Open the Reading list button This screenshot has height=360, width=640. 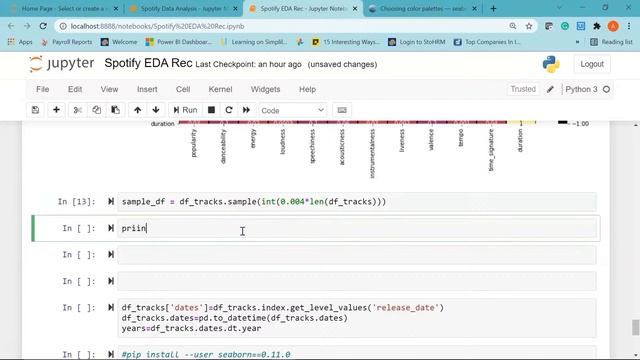point(611,42)
